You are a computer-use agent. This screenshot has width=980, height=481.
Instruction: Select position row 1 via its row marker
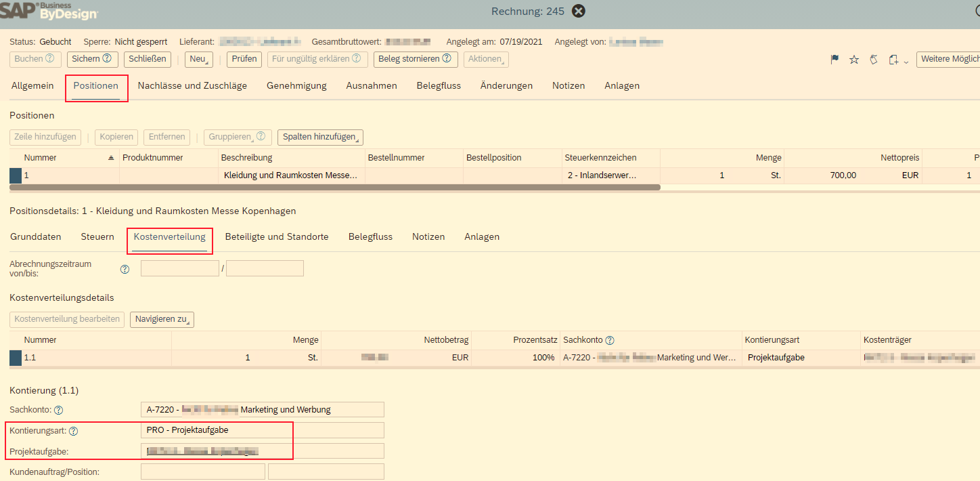coord(16,175)
